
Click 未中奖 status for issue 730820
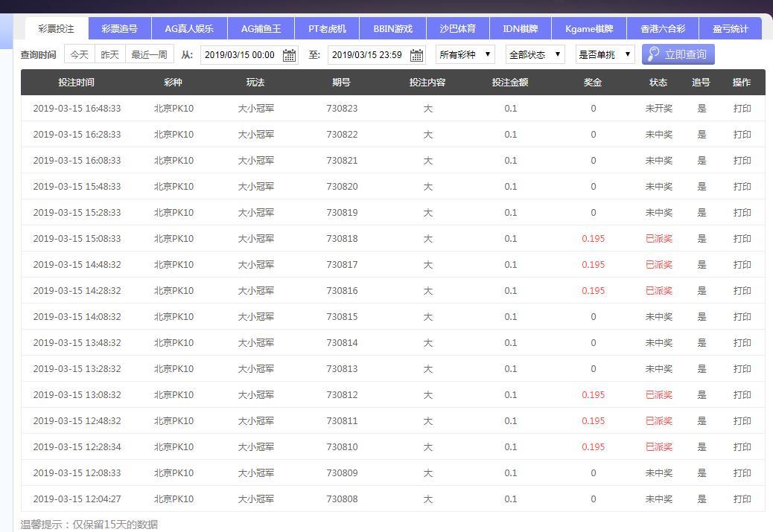(659, 187)
